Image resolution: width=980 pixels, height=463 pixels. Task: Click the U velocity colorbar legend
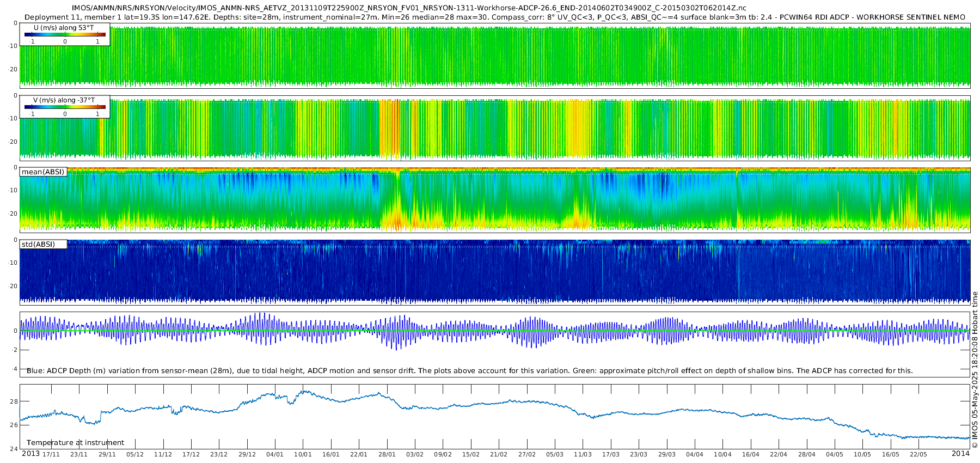click(65, 35)
